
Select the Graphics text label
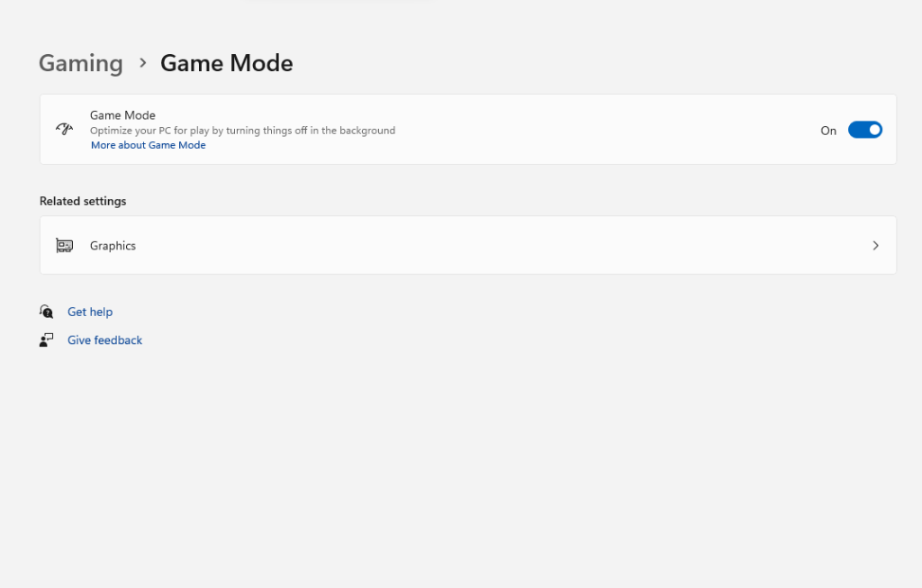click(x=113, y=246)
